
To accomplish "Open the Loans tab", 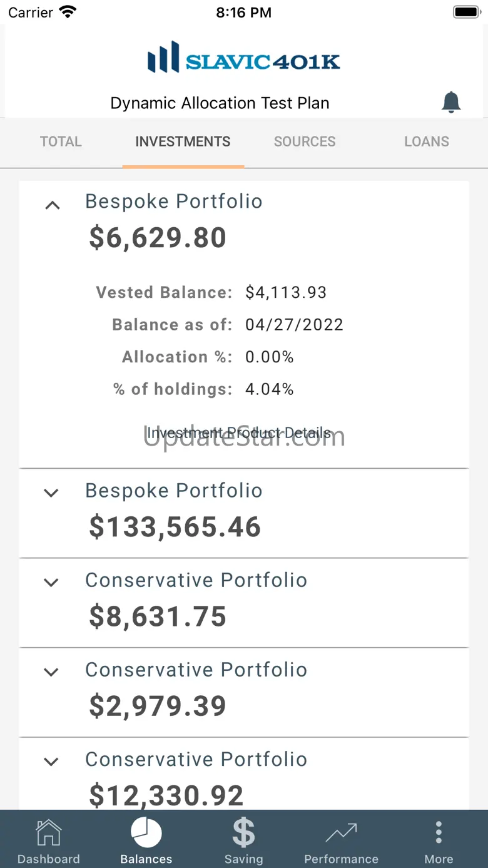I will [x=427, y=142].
